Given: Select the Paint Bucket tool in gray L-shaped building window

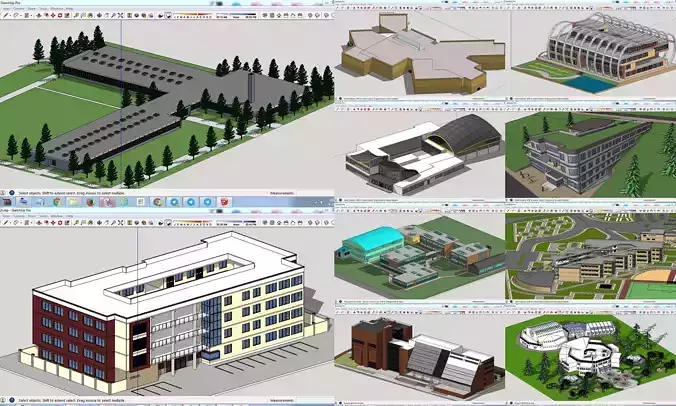Looking at the screenshot, I should pyautogui.click(x=90, y=15).
